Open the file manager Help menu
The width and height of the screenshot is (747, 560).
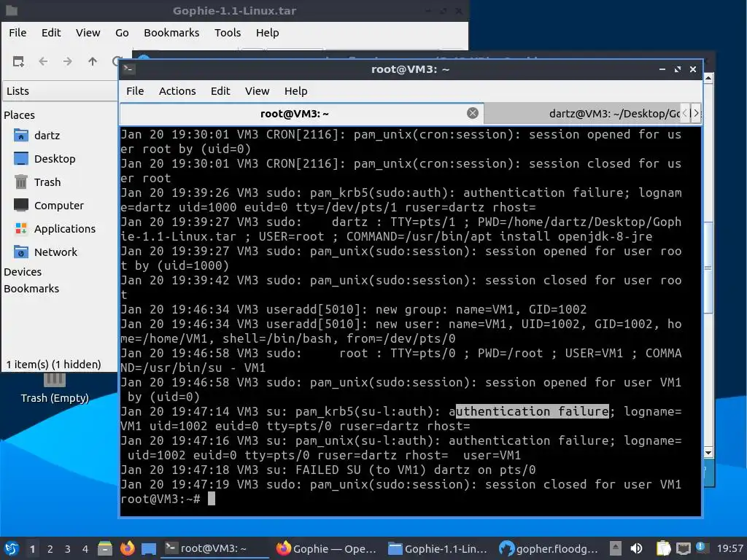pyautogui.click(x=267, y=33)
